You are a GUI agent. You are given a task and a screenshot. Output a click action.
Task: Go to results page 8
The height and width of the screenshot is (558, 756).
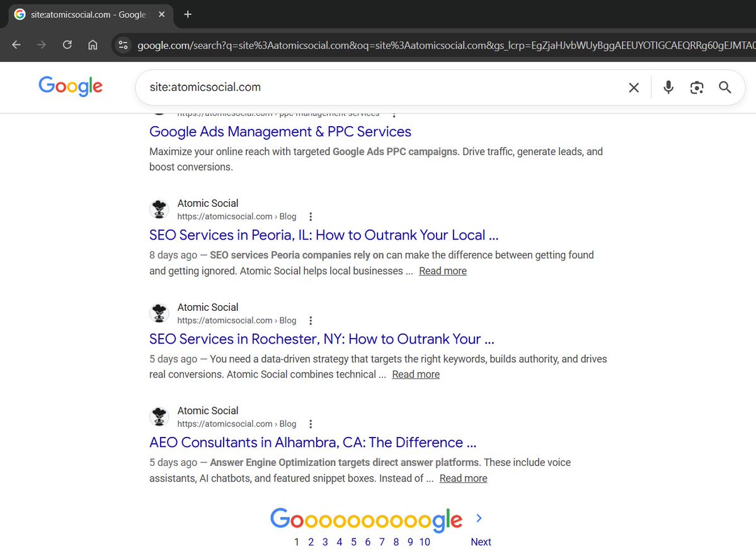pyautogui.click(x=396, y=542)
